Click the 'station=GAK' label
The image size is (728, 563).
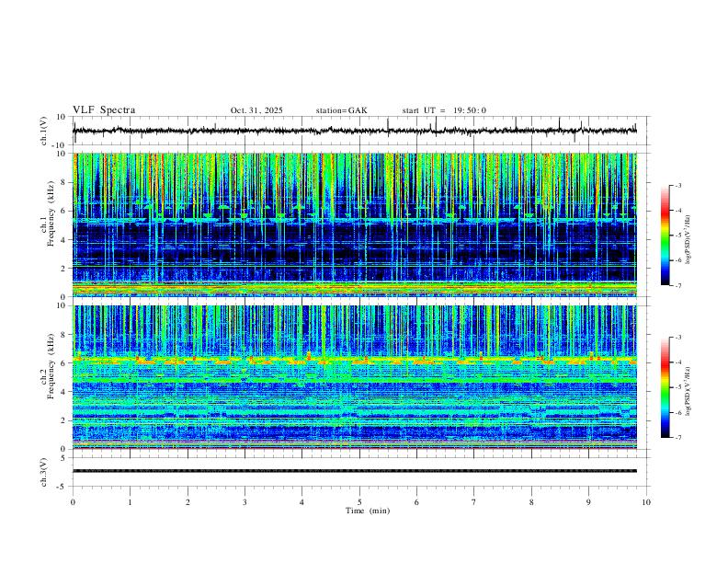coord(341,110)
